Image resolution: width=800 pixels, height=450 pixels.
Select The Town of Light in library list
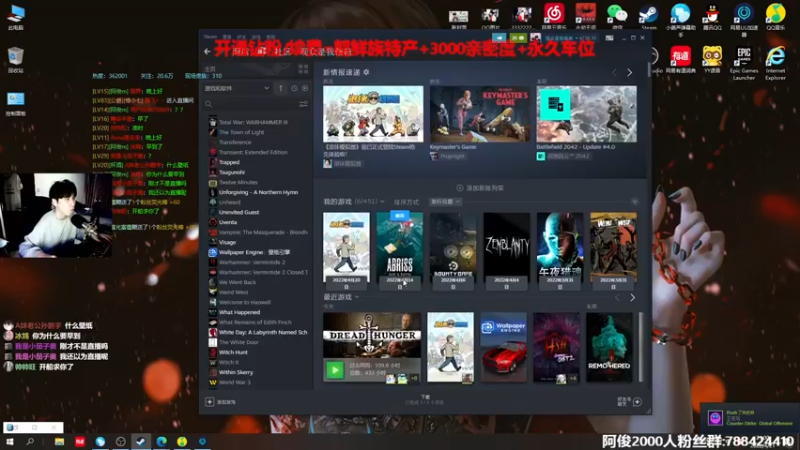pos(241,132)
